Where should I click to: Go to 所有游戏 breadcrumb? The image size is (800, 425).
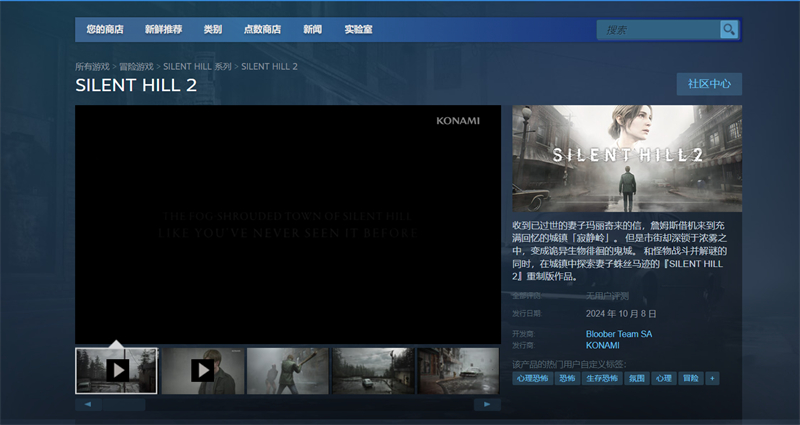(x=92, y=67)
